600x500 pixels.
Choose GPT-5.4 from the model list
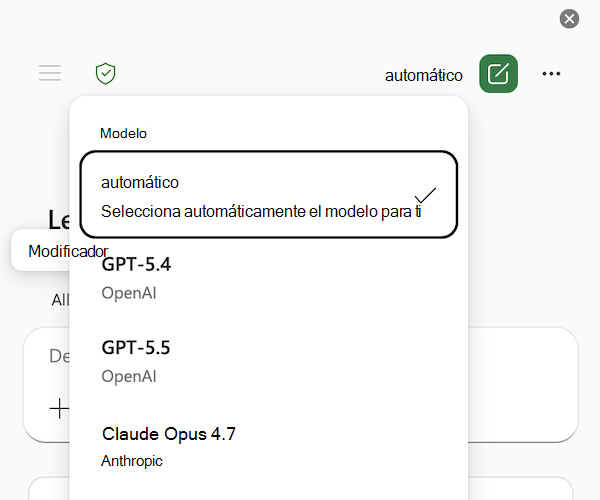[x=269, y=278]
